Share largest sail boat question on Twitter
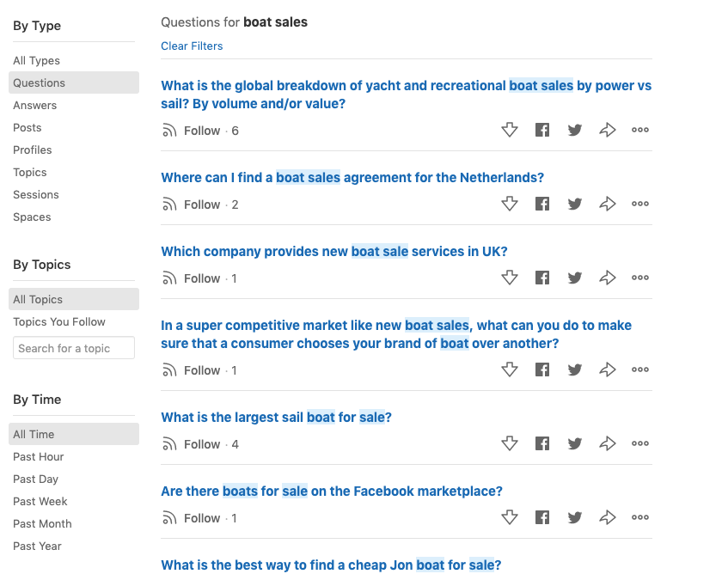Screen dimensions: 728x574 coord(575,444)
